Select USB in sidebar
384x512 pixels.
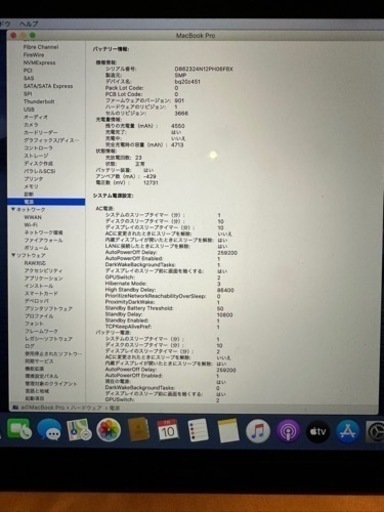pyautogui.click(x=29, y=109)
